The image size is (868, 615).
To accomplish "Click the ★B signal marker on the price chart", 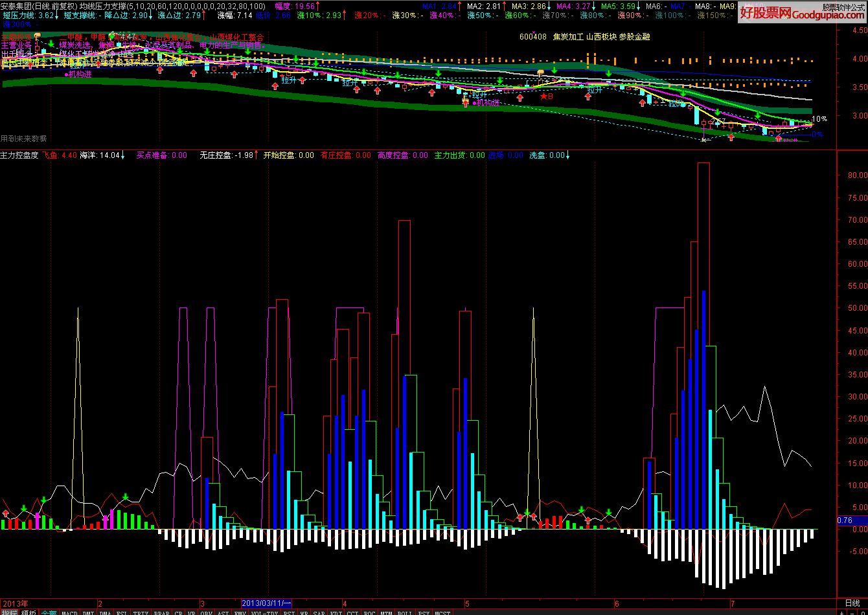I will click(547, 96).
